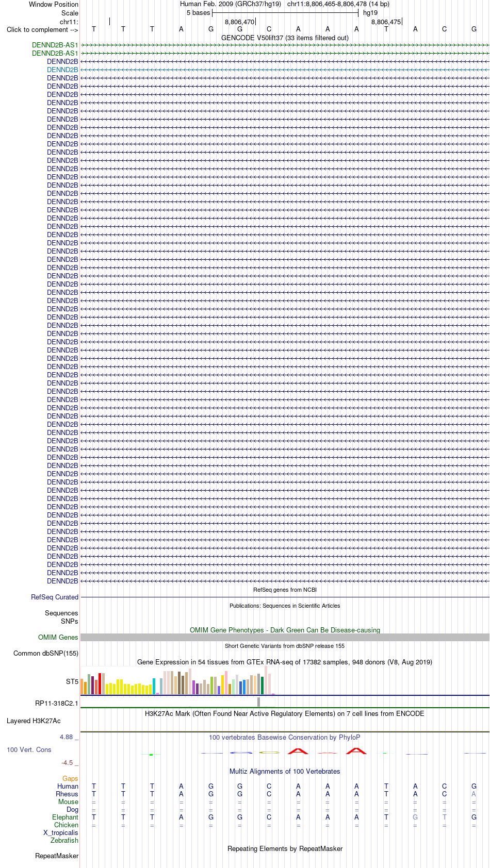
Task: Click 'chr11:8,806,465-8,806,478 (14 bp)' header text
Action: pyautogui.click(x=338, y=4)
